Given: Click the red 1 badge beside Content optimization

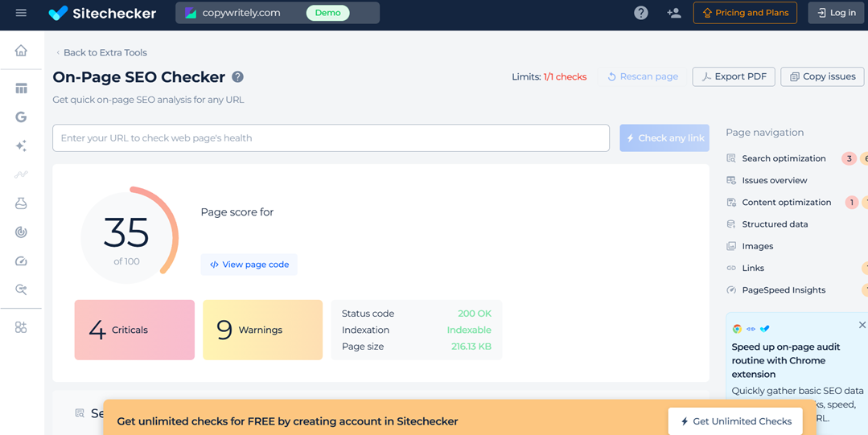Looking at the screenshot, I should (851, 203).
